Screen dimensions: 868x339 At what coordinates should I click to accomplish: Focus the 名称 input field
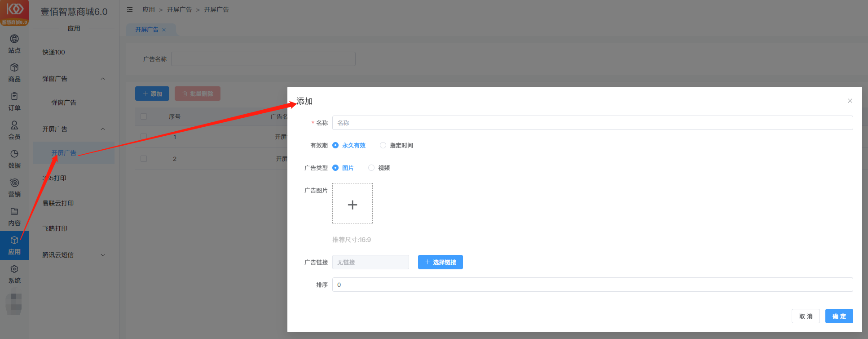coord(593,123)
